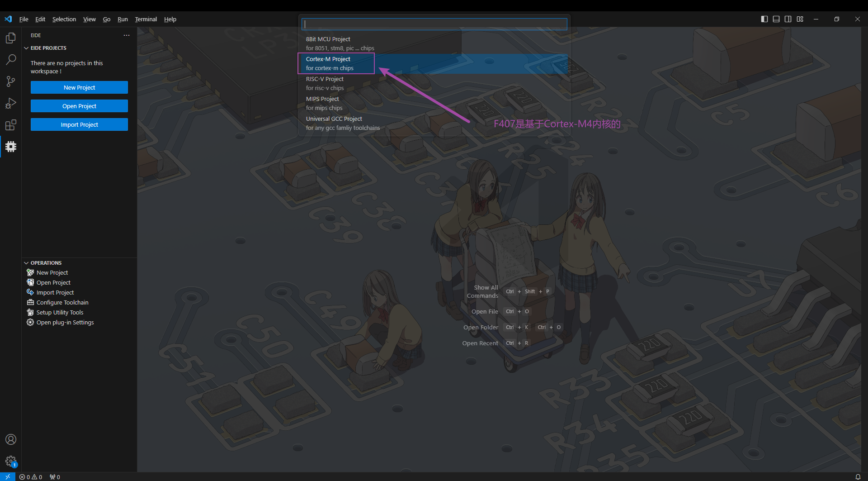Open the Source Control view

click(x=11, y=81)
